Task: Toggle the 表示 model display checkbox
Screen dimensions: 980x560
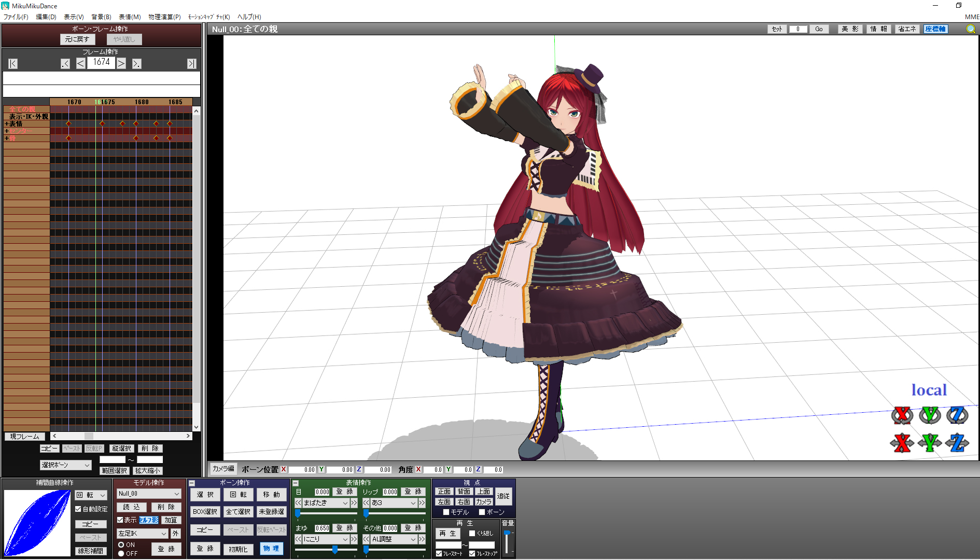Action: (120, 520)
